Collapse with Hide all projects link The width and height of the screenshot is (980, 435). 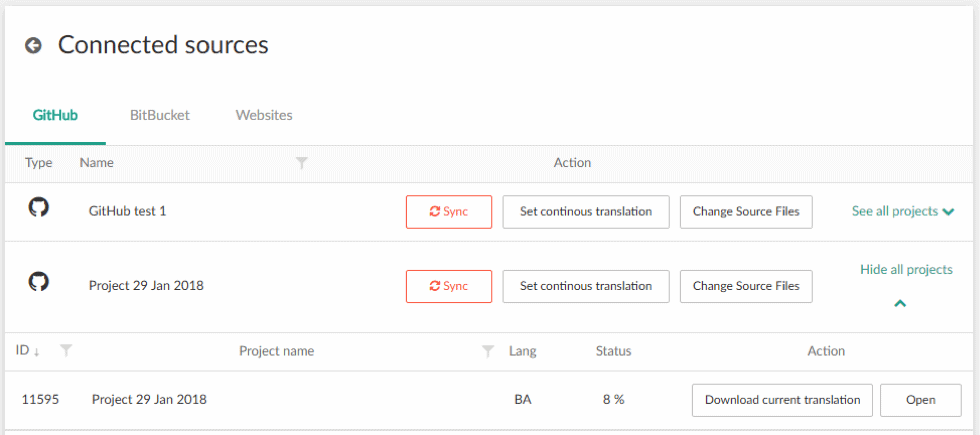[x=906, y=270]
